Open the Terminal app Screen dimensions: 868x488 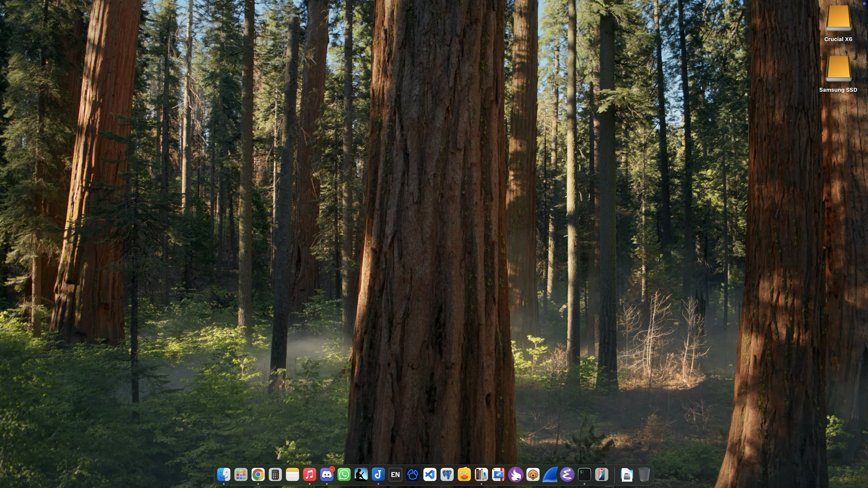coord(585,475)
